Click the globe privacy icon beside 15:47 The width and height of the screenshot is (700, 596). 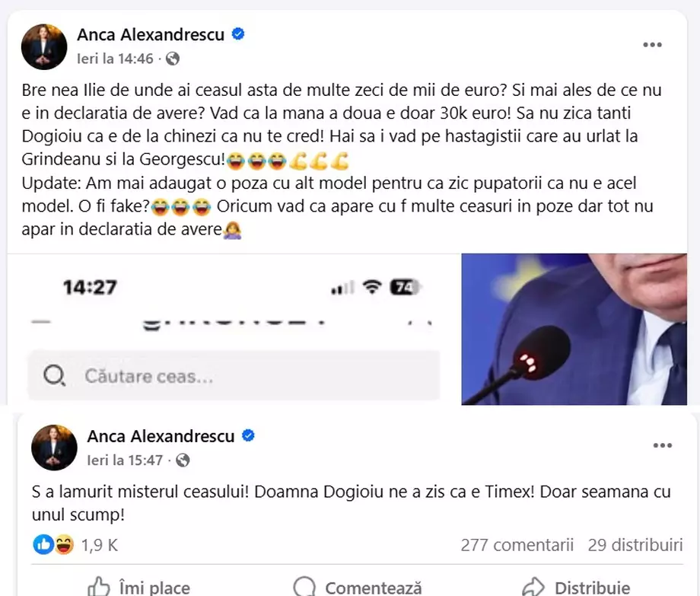183,460
